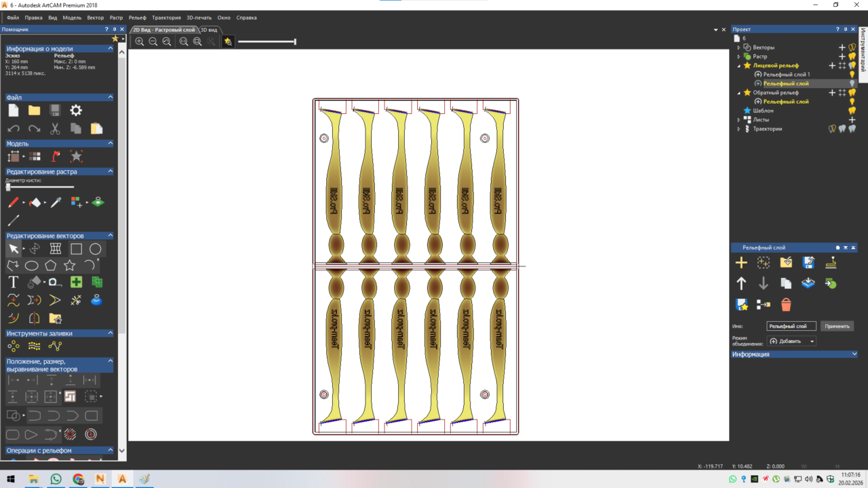Select the eyedropper color picker tool
This screenshot has width=868, height=488.
point(56,203)
